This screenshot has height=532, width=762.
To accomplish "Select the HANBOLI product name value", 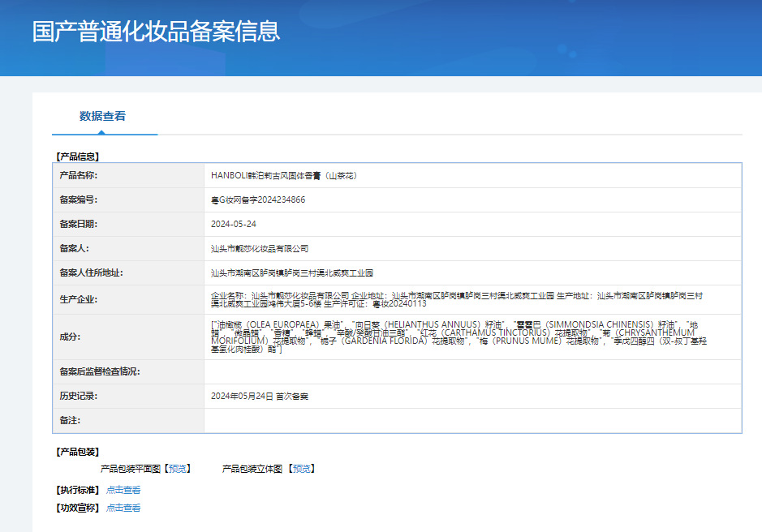I will pos(284,175).
